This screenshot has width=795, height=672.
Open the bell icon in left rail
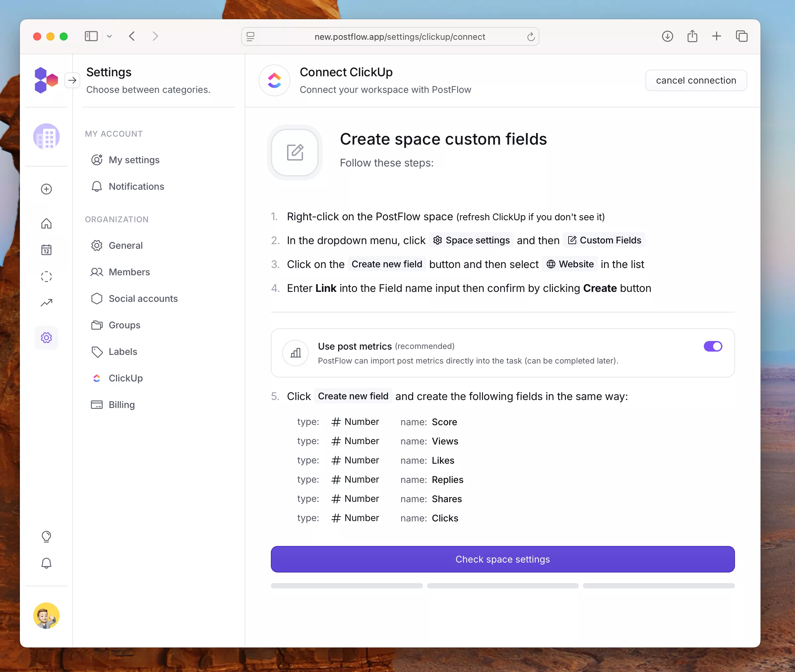pyautogui.click(x=46, y=563)
